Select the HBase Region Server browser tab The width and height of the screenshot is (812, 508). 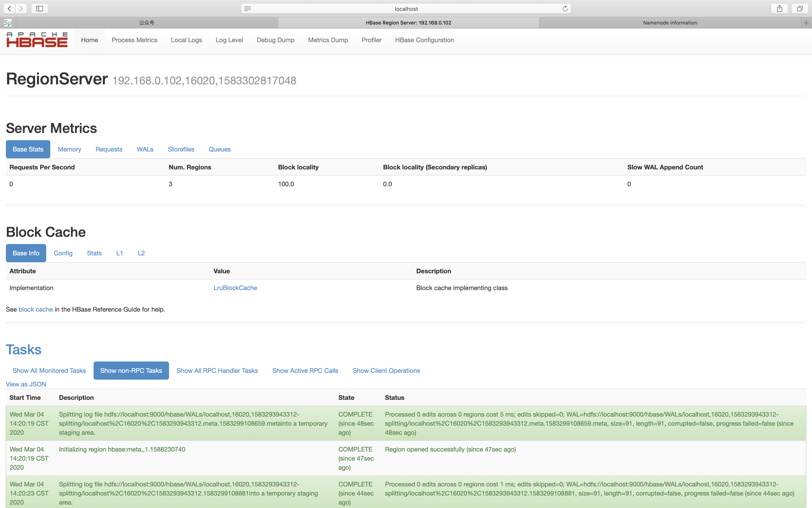click(x=408, y=23)
